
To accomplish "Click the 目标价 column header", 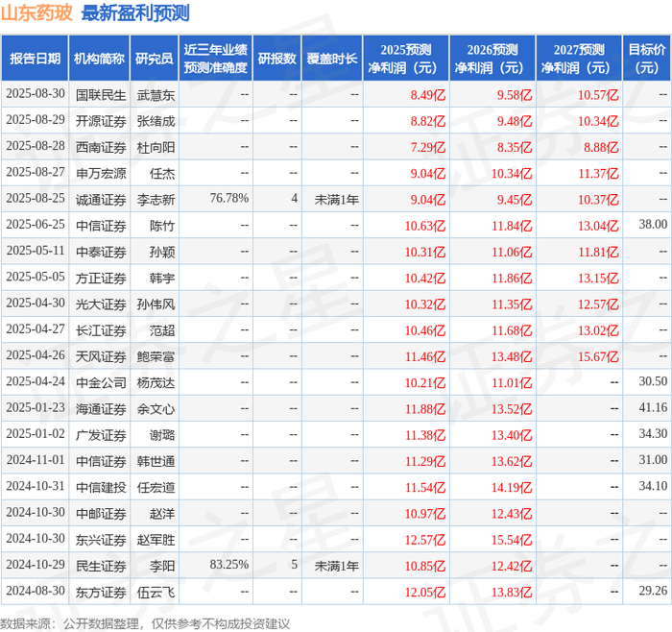I will tap(647, 59).
